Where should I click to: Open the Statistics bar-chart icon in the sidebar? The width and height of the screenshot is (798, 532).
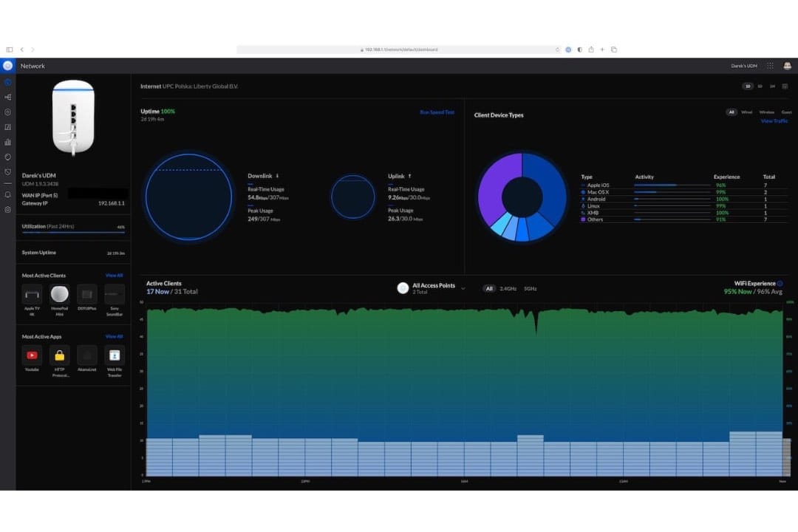point(7,142)
